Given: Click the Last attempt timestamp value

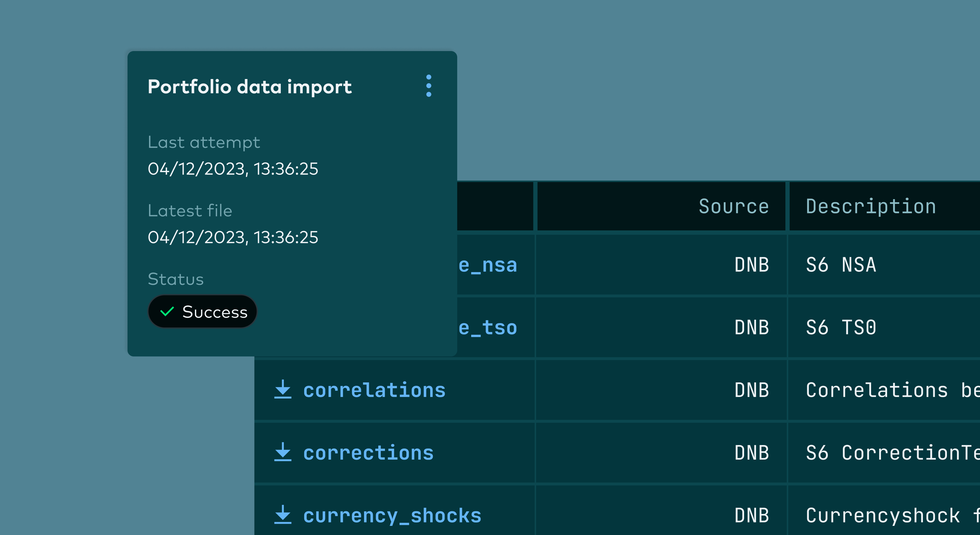Looking at the screenshot, I should coord(233,169).
